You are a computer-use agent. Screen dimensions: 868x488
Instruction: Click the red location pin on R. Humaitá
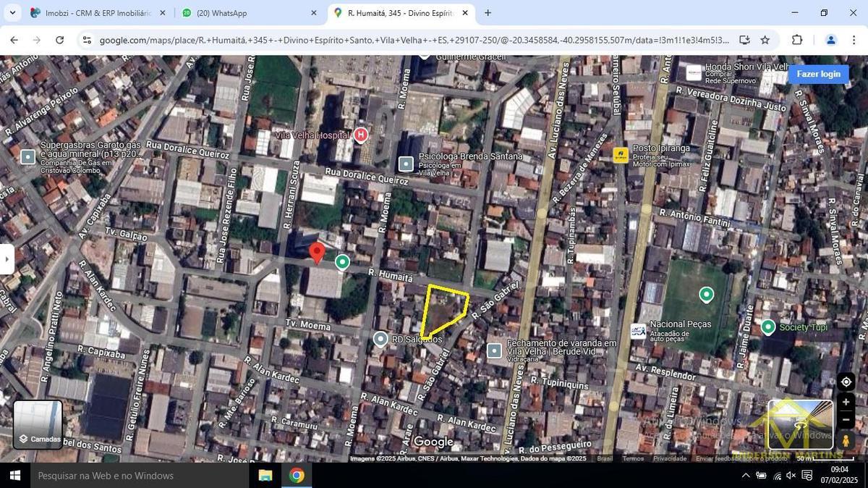(x=316, y=253)
